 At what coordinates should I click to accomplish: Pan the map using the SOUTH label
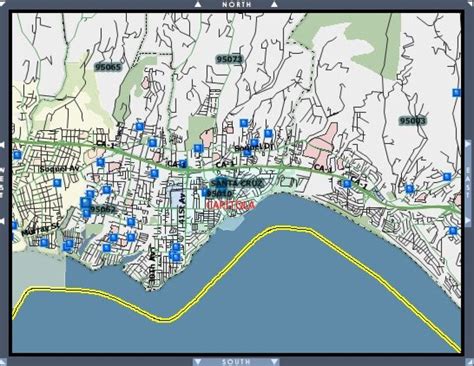point(236,362)
